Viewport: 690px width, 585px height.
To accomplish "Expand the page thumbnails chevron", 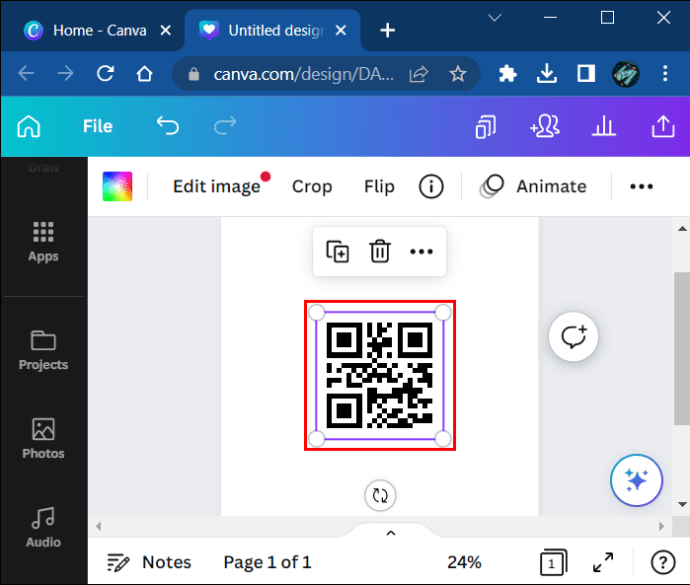I will pos(391,533).
